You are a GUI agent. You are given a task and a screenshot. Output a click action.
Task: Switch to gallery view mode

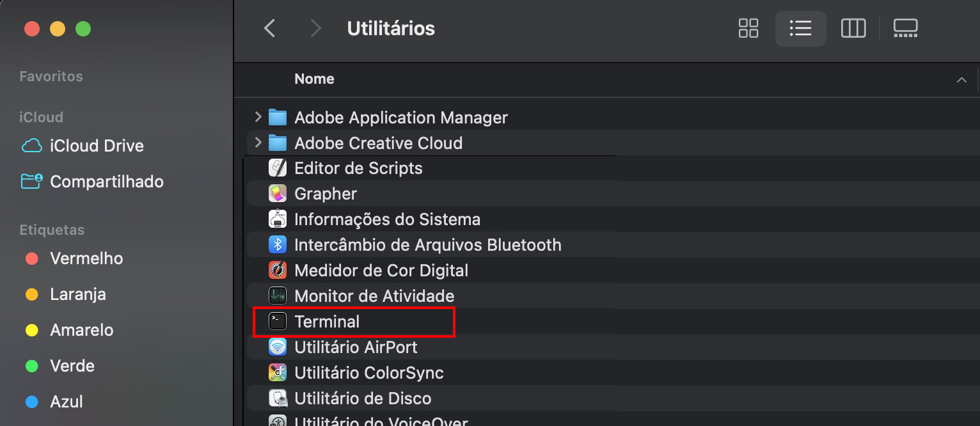pyautogui.click(x=906, y=28)
